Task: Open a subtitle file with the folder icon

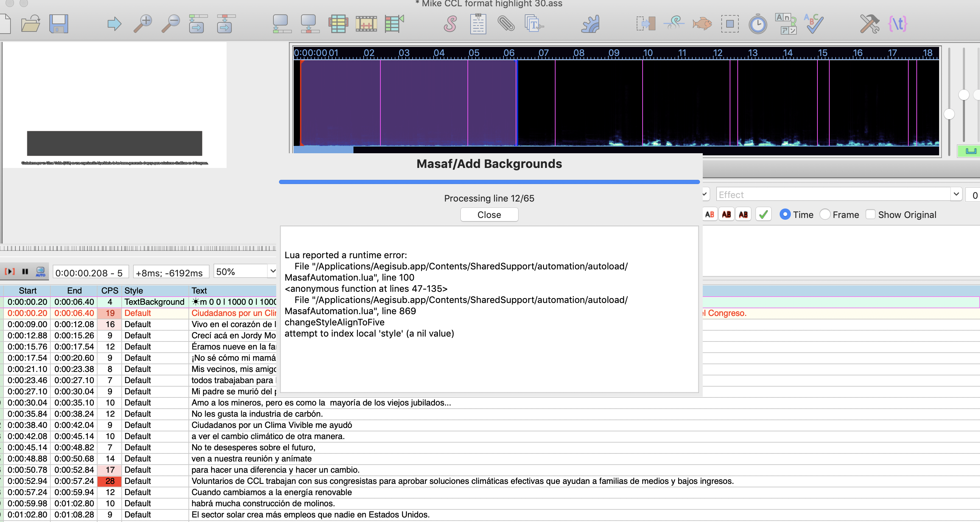Action: tap(30, 24)
